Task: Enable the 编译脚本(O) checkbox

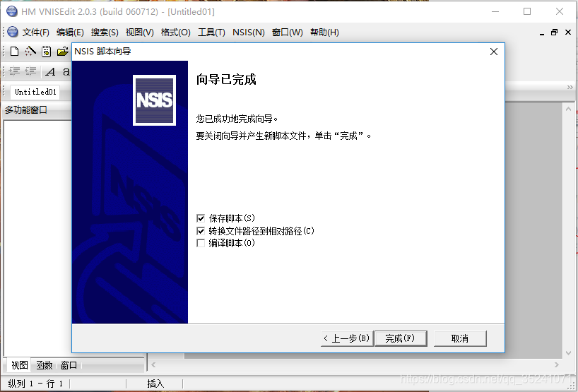Action: click(201, 243)
